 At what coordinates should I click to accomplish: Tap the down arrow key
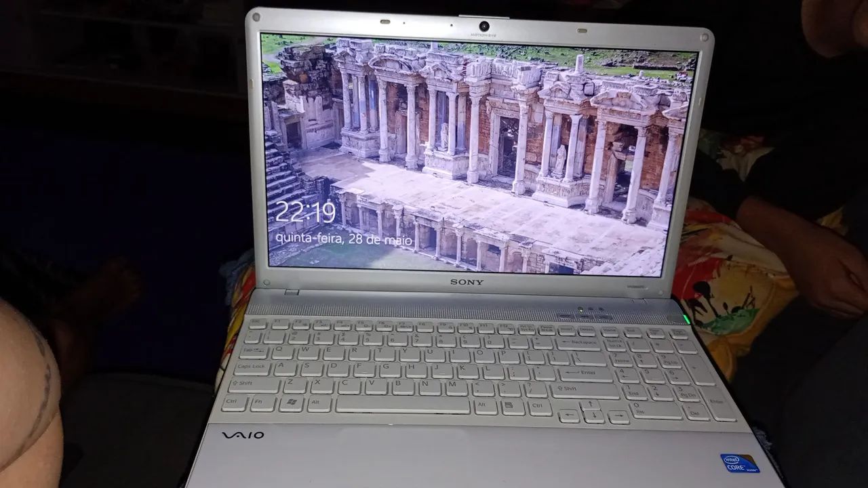pyautogui.click(x=593, y=417)
